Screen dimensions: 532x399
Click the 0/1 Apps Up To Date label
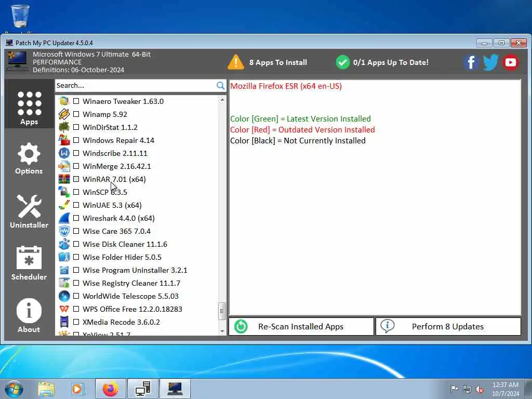coord(391,62)
